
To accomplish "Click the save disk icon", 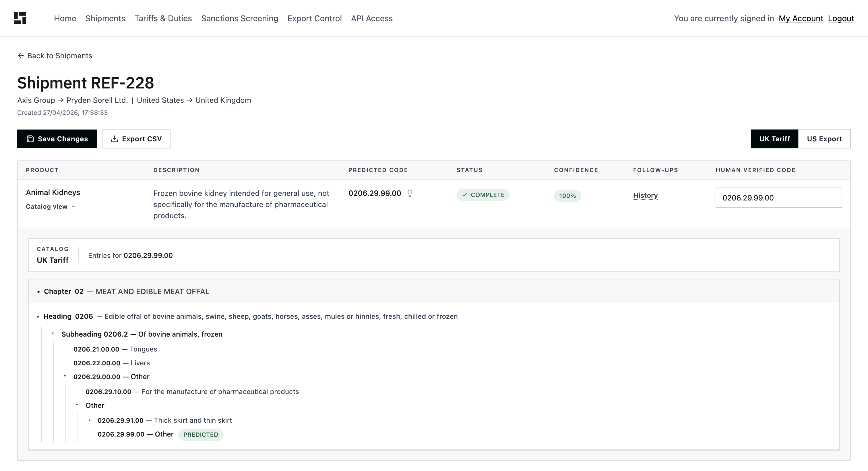I will click(x=30, y=139).
